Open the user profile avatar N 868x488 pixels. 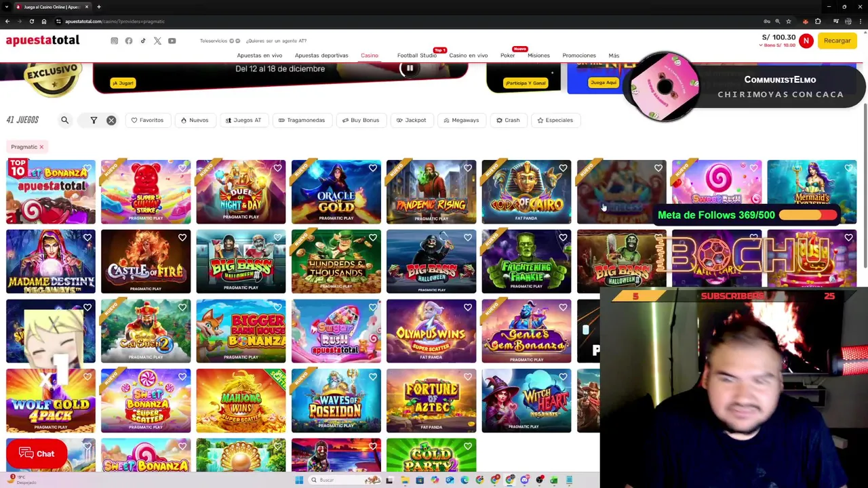(806, 41)
